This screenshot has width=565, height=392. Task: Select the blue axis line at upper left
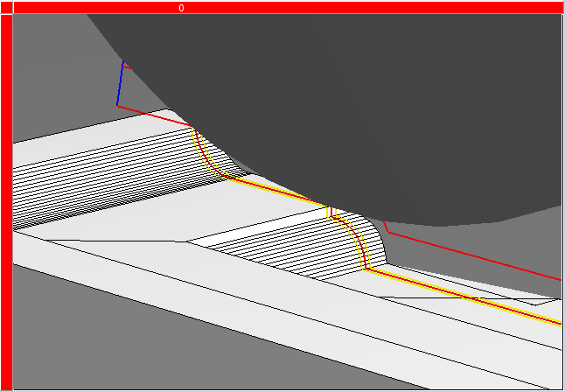pyautogui.click(x=120, y=85)
